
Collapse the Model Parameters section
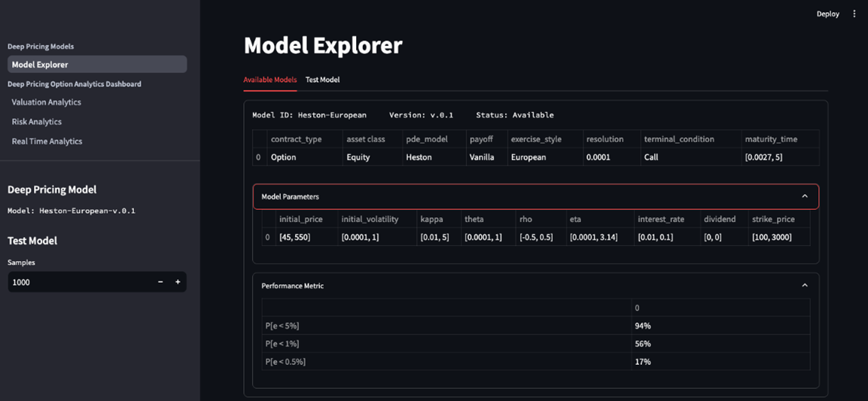[804, 196]
